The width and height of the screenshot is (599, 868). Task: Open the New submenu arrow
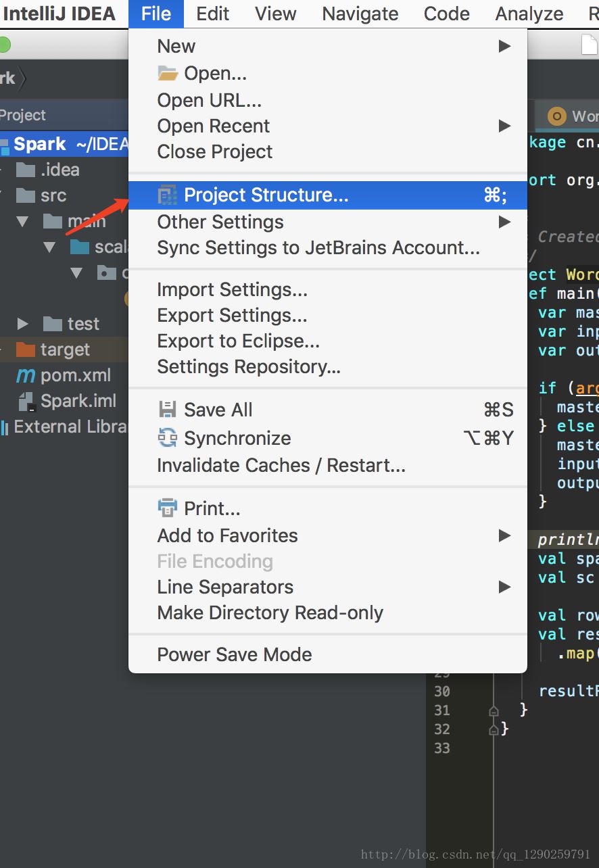pyautogui.click(x=504, y=46)
